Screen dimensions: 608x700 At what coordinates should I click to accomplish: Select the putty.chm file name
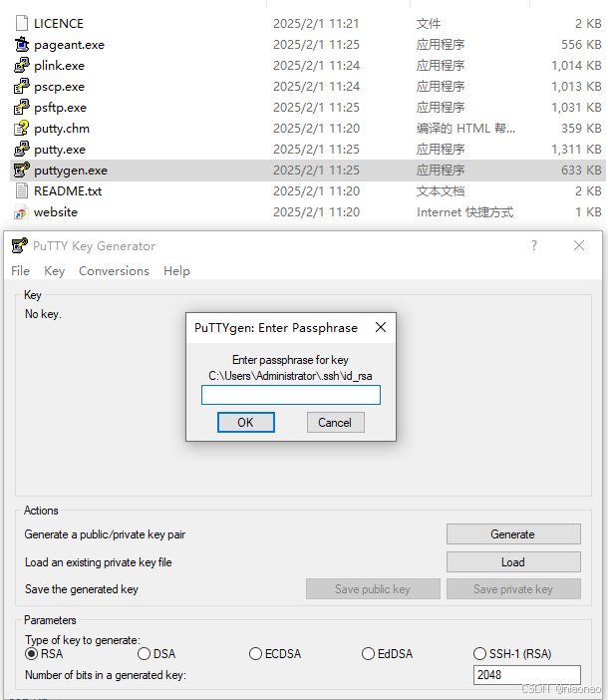[62, 129]
